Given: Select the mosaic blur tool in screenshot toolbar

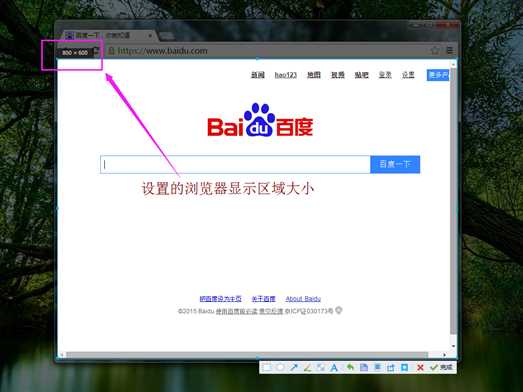Looking at the screenshot, I should (x=321, y=368).
